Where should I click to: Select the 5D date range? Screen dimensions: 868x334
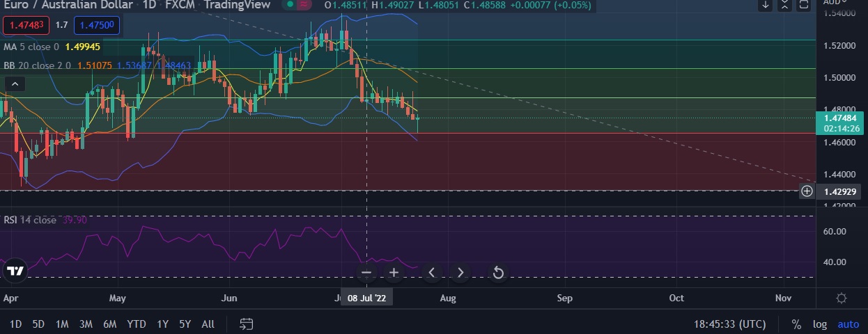click(x=39, y=324)
